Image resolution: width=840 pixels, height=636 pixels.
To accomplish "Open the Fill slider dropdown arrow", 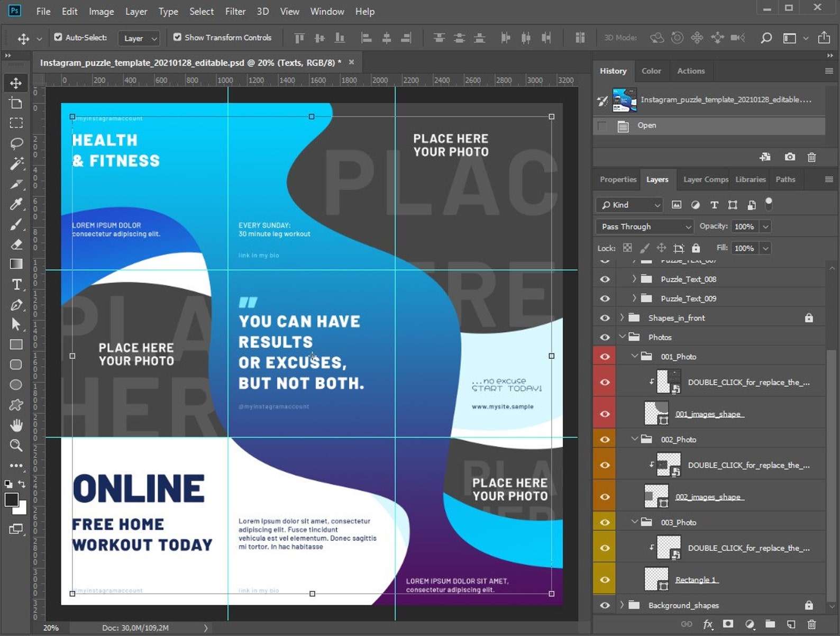I will 765,248.
